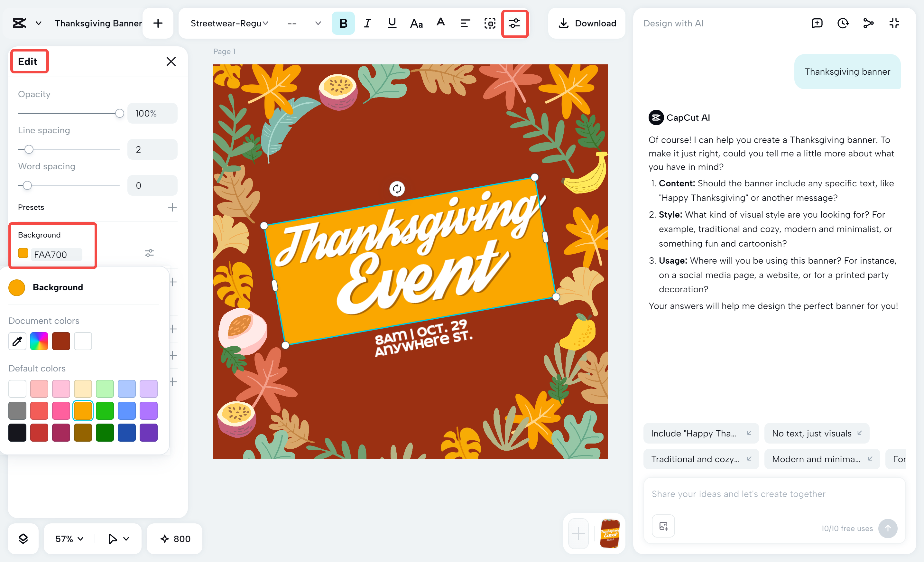Open the AI chat history icon

pyautogui.click(x=843, y=23)
